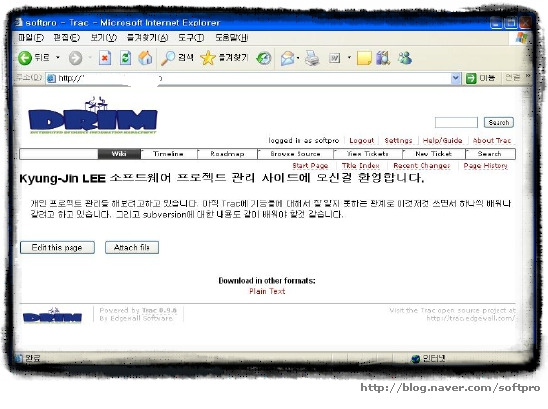This screenshot has width=548, height=409.
Task: Open the Settings link
Action: coord(398,141)
